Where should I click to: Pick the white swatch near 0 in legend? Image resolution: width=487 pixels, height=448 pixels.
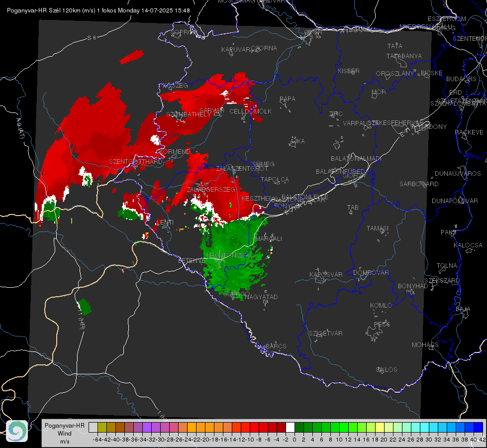[290, 428]
